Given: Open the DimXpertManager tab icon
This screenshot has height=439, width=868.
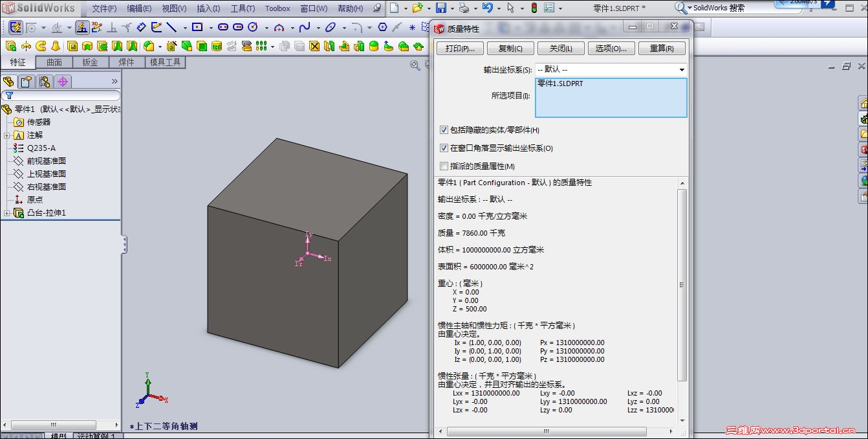Looking at the screenshot, I should click(63, 82).
